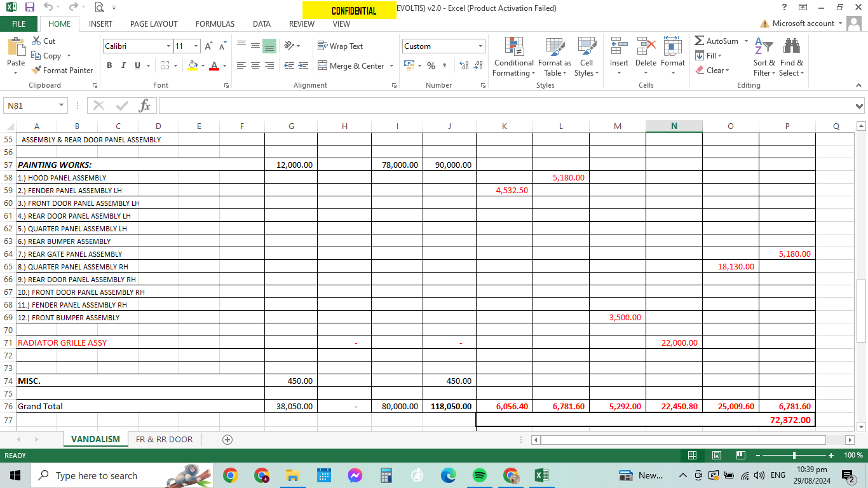Open Conditional Formatting menu
The image size is (868, 488).
[513, 56]
